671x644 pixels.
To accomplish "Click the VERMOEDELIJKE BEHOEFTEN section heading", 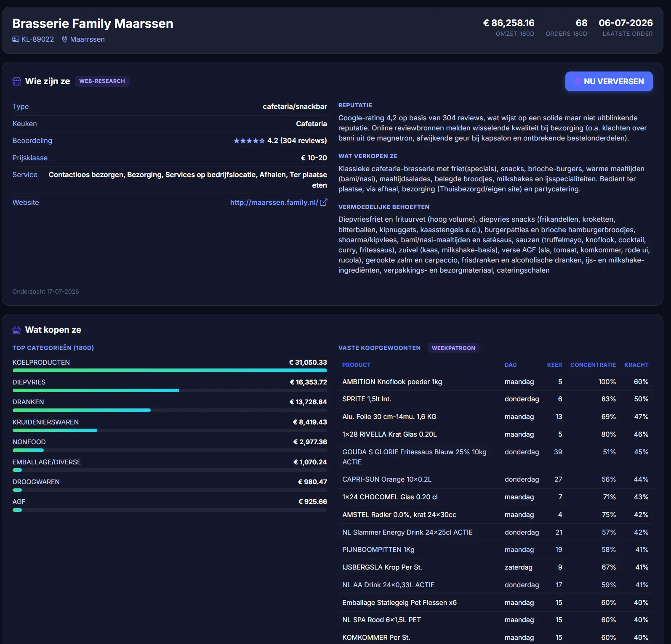I will point(383,207).
